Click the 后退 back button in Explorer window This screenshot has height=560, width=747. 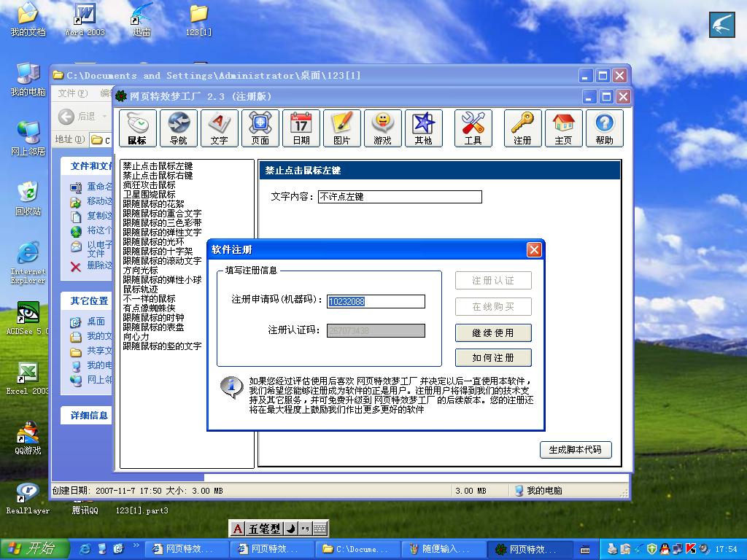[x=77, y=116]
